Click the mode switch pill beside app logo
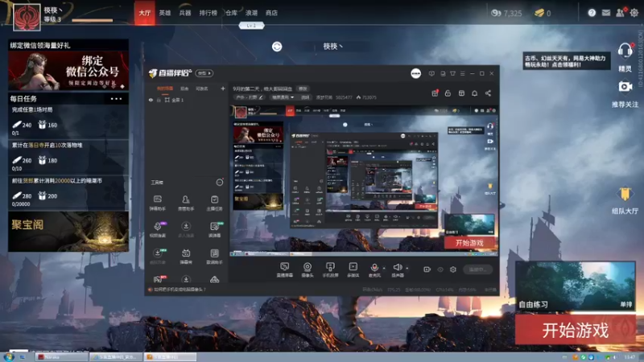The height and width of the screenshot is (362, 644). tap(204, 73)
